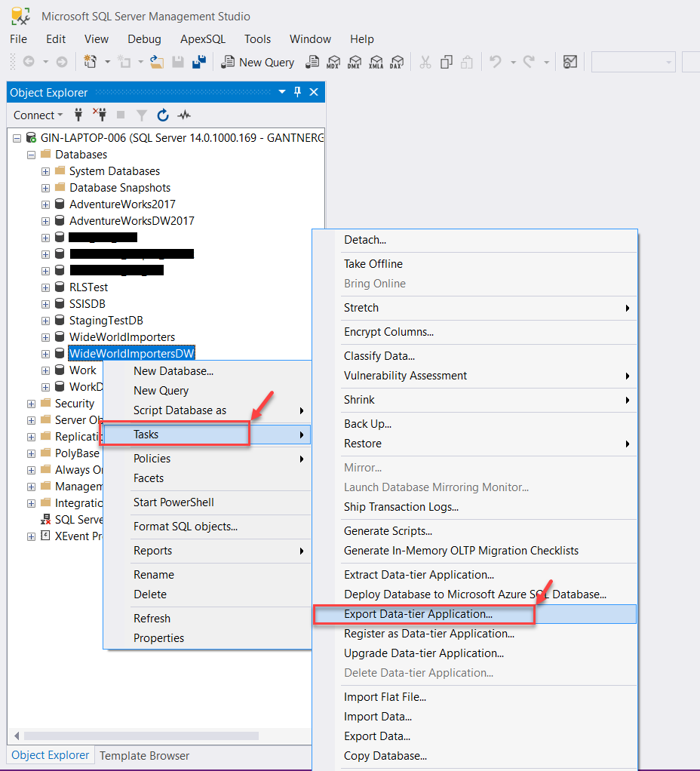This screenshot has width=700, height=771.
Task: Pin the Object Explorer panel
Action: click(x=298, y=92)
